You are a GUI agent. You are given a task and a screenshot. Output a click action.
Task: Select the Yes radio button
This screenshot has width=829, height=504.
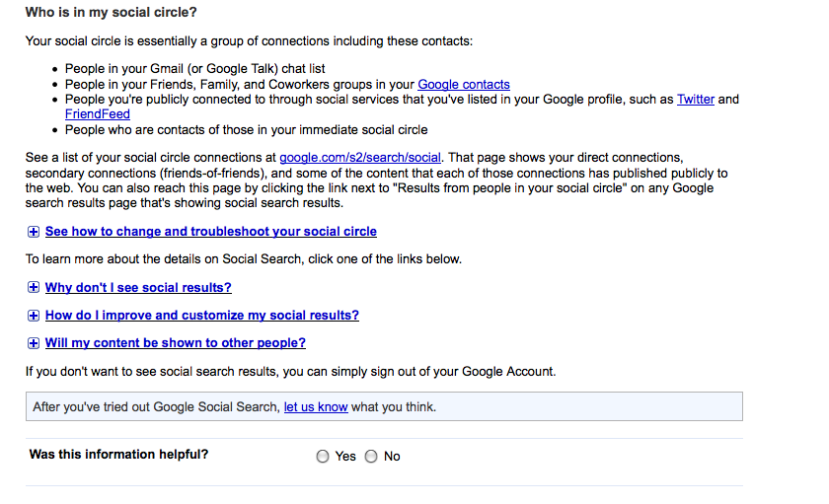pyautogui.click(x=323, y=456)
